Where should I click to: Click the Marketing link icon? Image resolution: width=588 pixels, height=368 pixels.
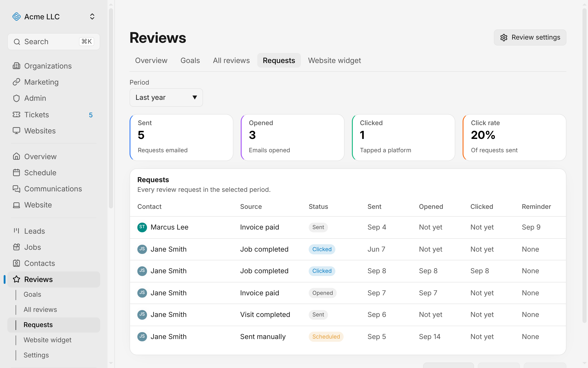point(16,82)
